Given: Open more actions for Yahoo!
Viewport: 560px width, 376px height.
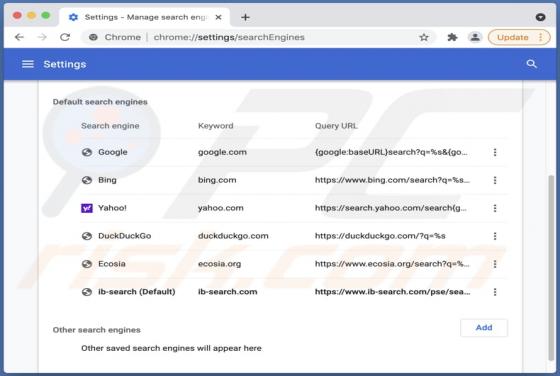Looking at the screenshot, I should (x=495, y=208).
